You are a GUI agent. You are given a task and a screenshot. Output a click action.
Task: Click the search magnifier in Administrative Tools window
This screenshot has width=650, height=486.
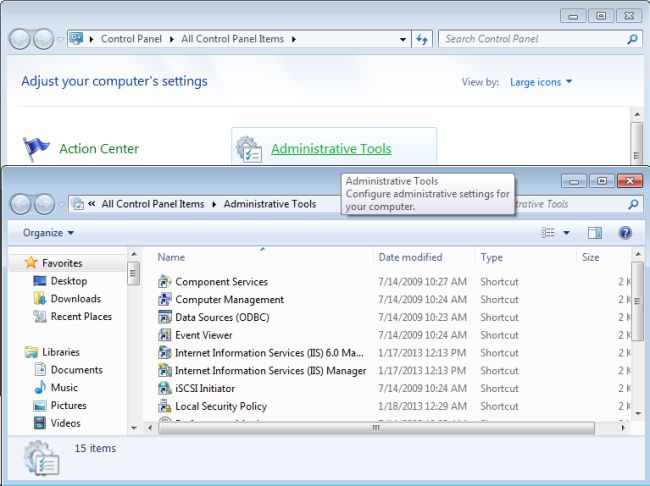[x=633, y=204]
